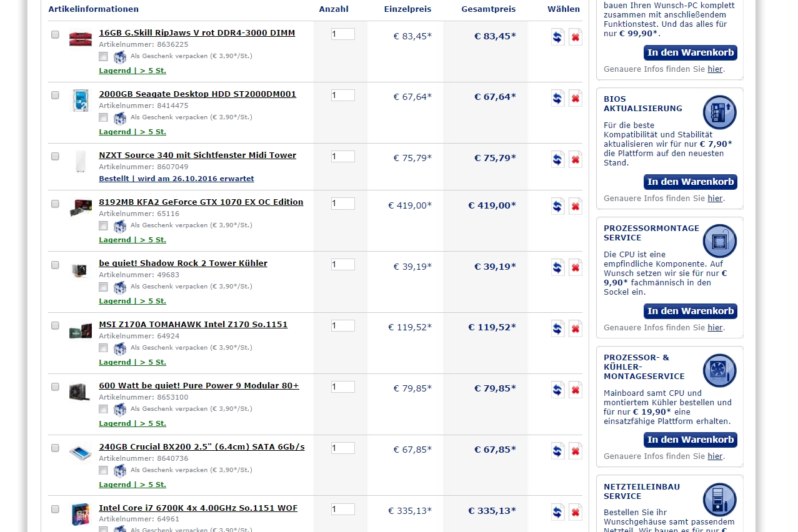Click gift box icon under MSI TOMAHAWK
The height and width of the screenshot is (532, 798).
(120, 348)
